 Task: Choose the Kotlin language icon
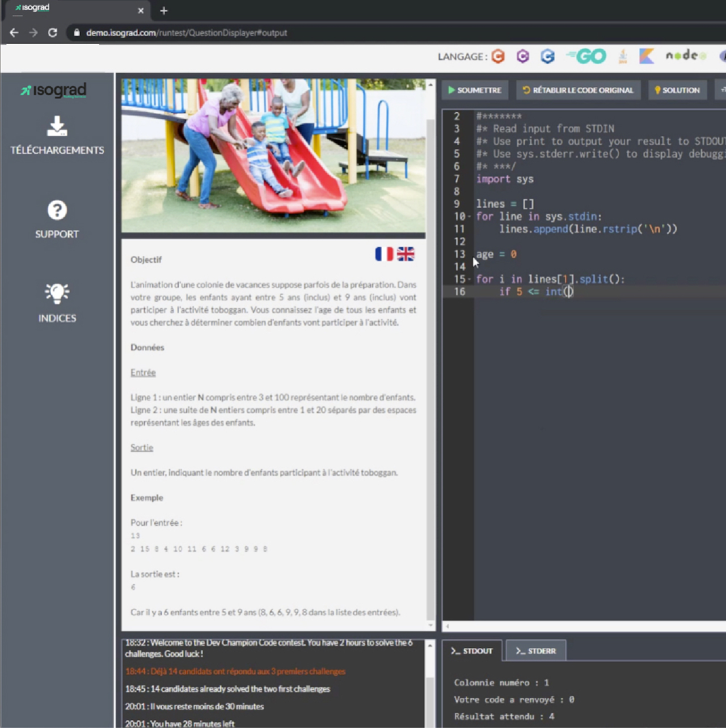647,56
